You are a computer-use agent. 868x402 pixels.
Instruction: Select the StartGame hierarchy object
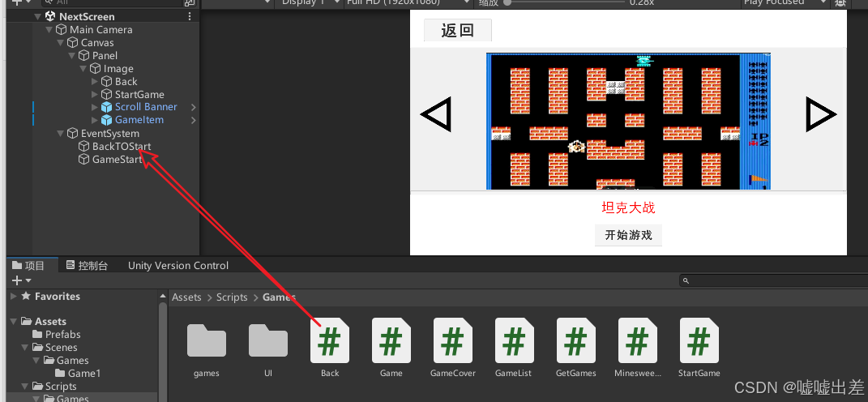pos(139,94)
